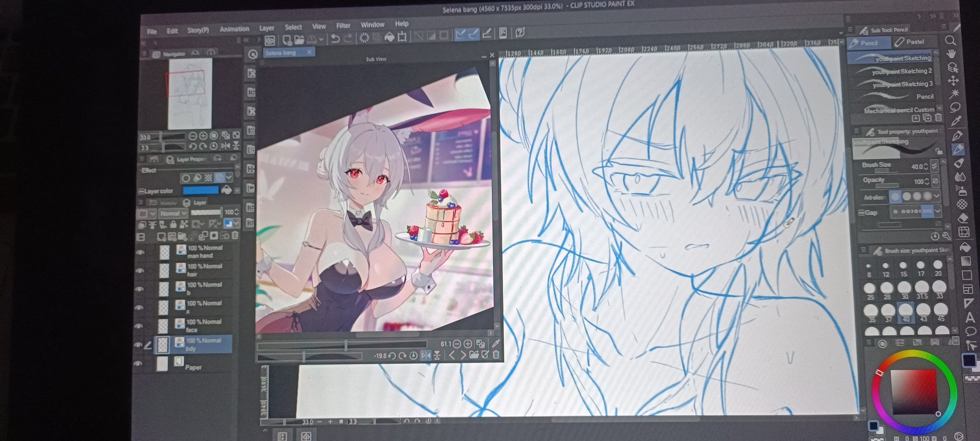Select the Hand move tool
Viewport: 980px width, 441px height.
point(951,54)
